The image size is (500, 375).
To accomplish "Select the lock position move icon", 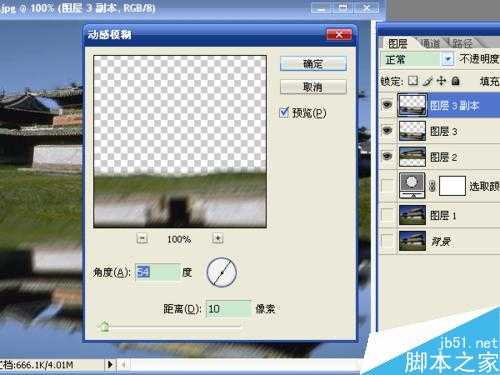I will pos(441,81).
